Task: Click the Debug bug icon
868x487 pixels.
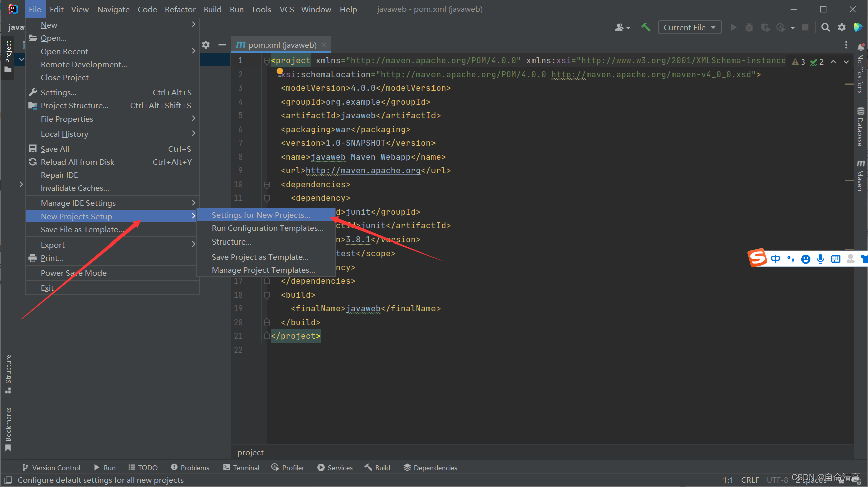Action: point(749,27)
